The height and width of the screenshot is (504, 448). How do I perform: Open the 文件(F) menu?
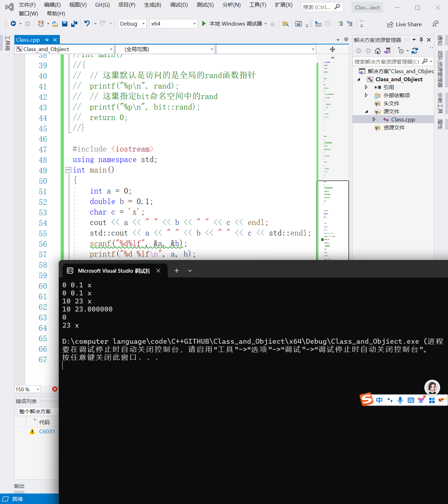point(27,5)
